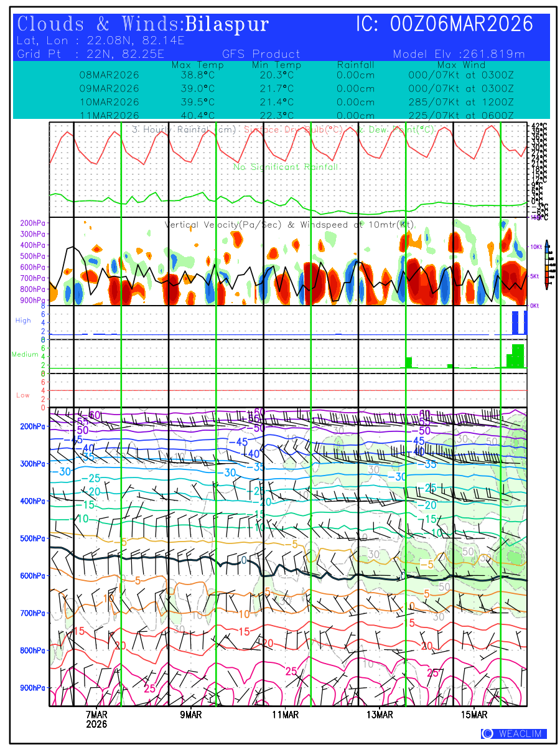Click the tall blue High cloud bar
This screenshot has height=747, width=560.
tap(515, 322)
